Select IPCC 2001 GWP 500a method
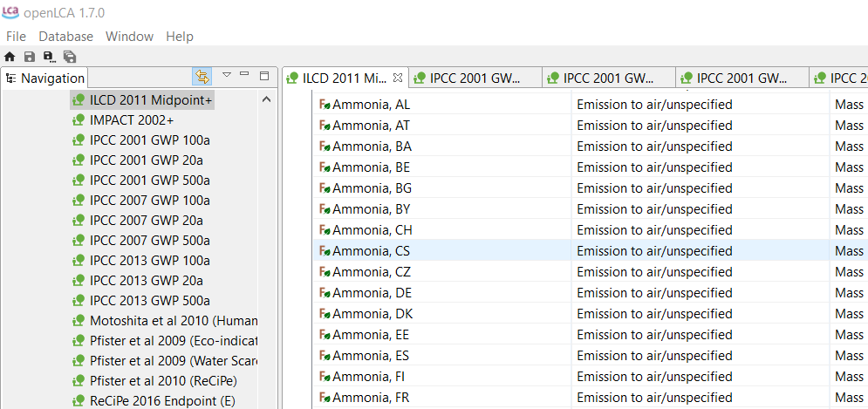This screenshot has width=868, height=409. [149, 181]
